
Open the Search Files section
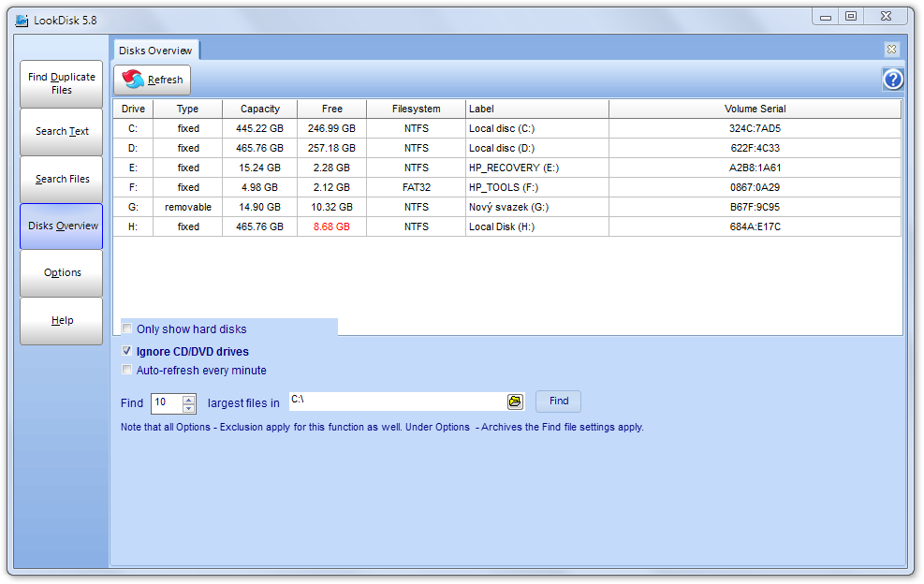[x=61, y=179]
